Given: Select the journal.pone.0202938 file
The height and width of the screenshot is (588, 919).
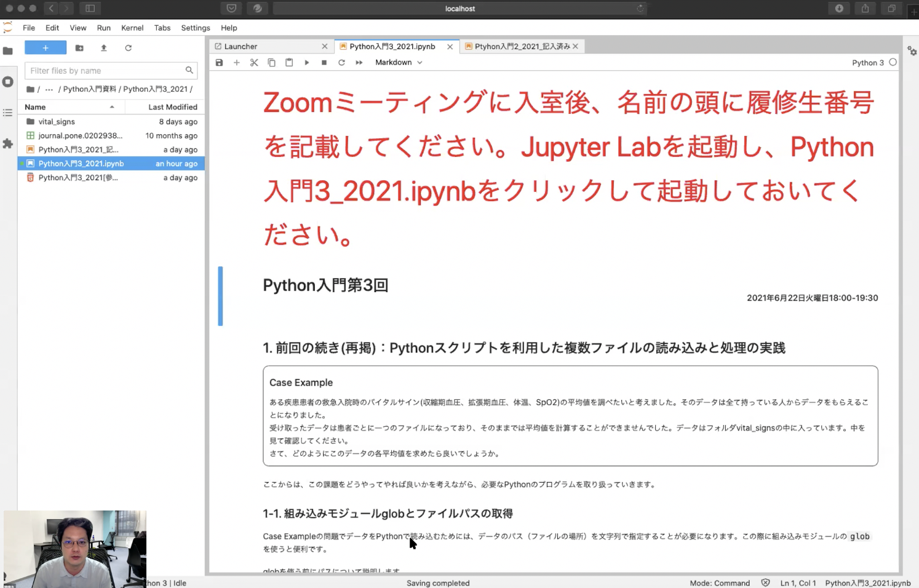Looking at the screenshot, I should tap(111, 136).
